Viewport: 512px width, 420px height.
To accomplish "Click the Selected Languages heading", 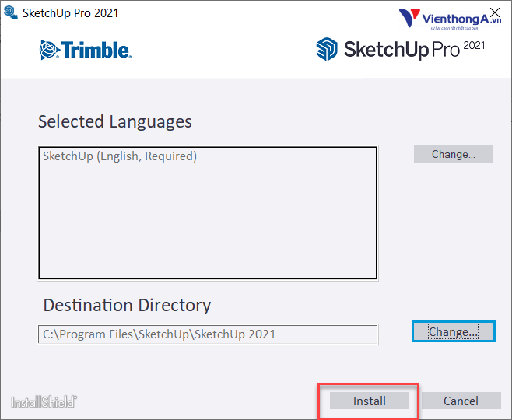I will [115, 122].
